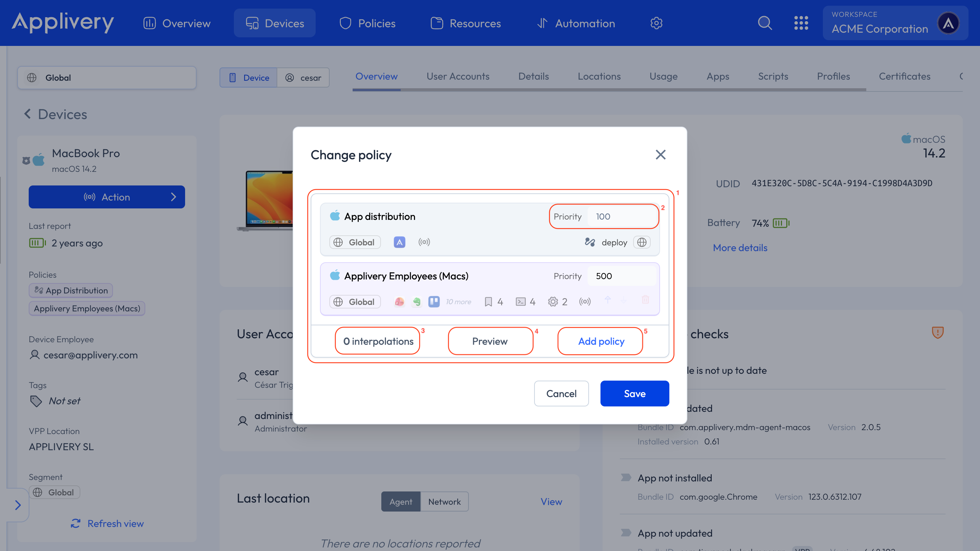
Task: Click the trash icon on Applivery Employees policy
Action: click(x=645, y=300)
